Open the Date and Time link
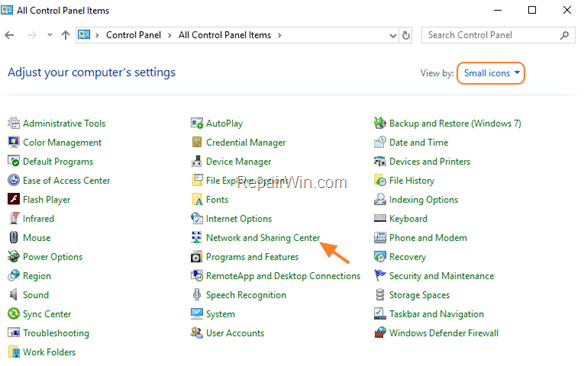Screen dimensions: 584x366 click(x=419, y=142)
